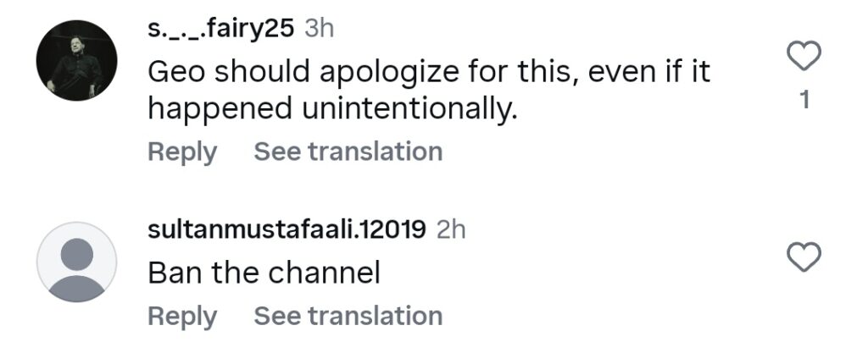Click the gray silhouette in second avatar

tap(77, 269)
